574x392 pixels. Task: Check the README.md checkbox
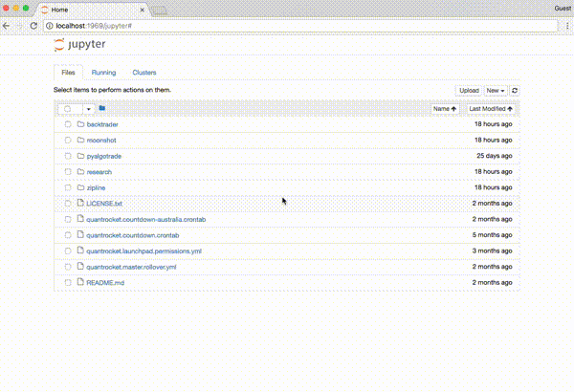pyautogui.click(x=68, y=283)
